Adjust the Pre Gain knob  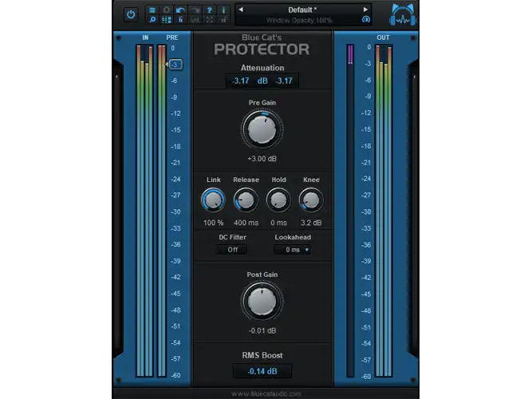[262, 129]
